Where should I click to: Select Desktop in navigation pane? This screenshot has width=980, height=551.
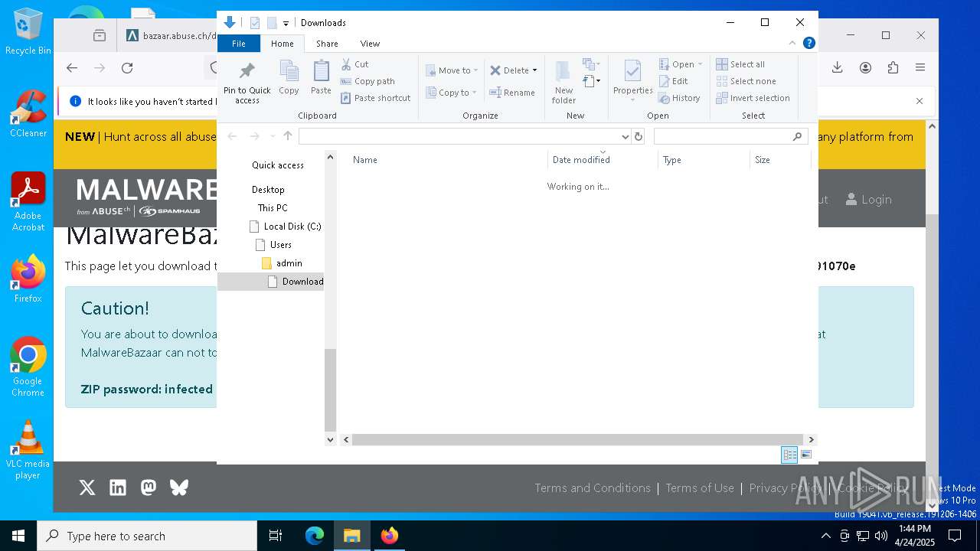(x=268, y=190)
